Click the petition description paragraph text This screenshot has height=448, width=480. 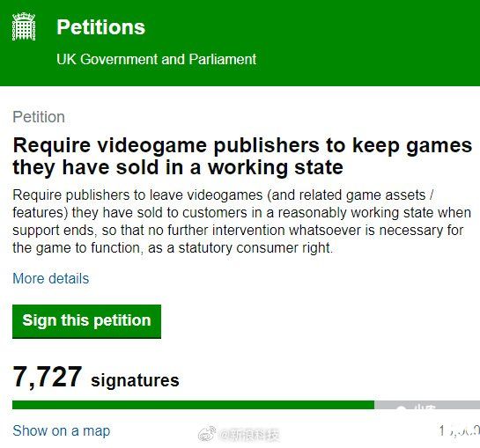coord(241,221)
